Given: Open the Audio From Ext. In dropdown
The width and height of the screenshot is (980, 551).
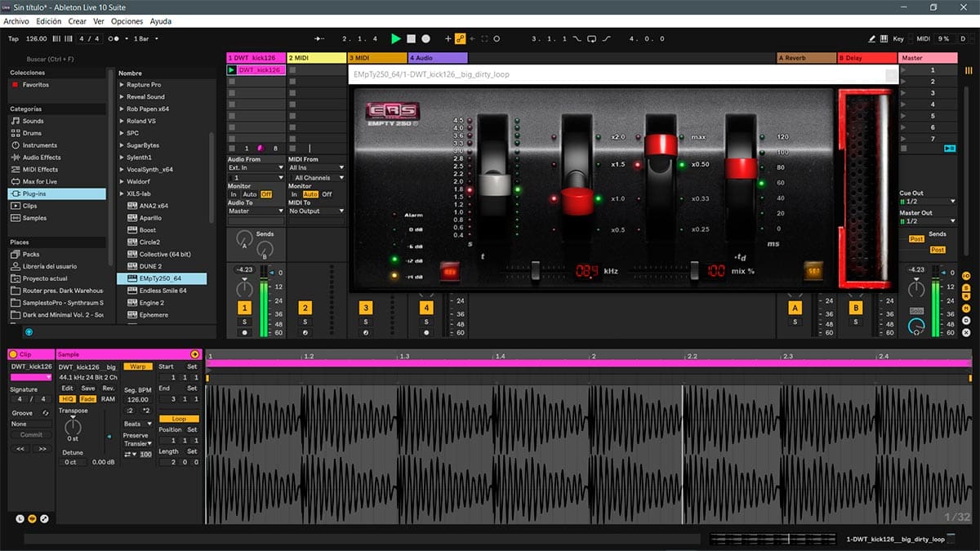Looking at the screenshot, I should point(256,168).
